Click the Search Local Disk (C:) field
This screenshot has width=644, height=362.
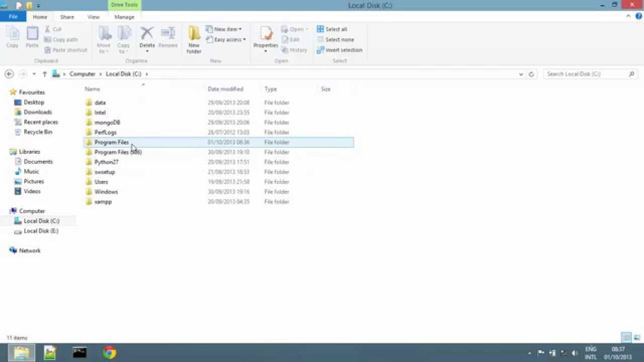click(x=590, y=74)
